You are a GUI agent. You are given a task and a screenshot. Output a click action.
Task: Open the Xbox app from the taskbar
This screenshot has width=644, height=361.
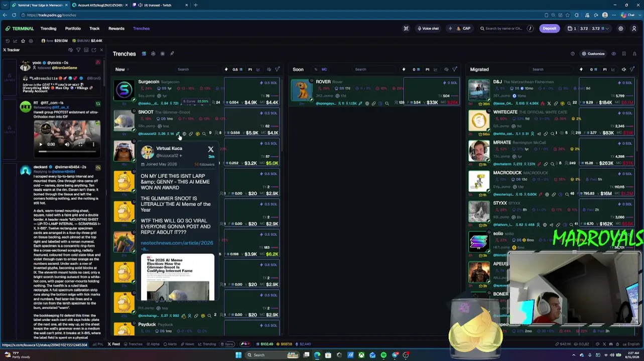click(361, 355)
